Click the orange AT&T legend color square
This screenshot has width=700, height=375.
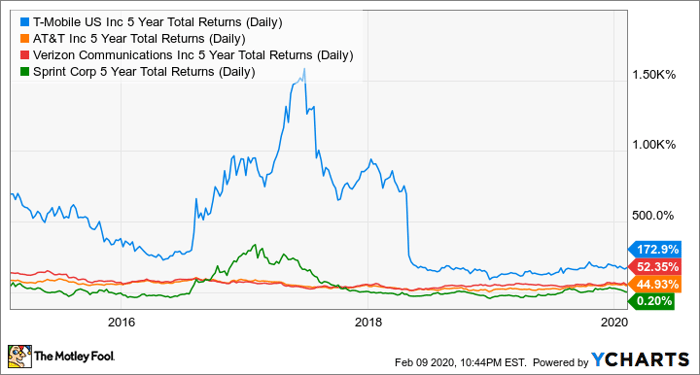click(25, 39)
